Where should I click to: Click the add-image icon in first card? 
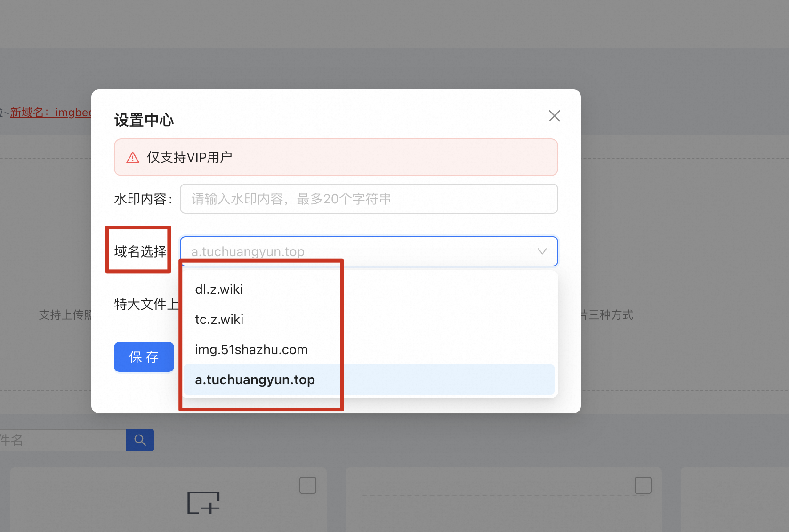[203, 503]
